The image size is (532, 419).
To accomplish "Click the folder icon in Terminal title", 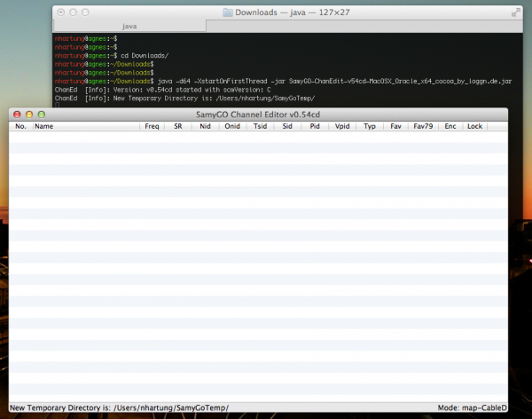I will click(228, 12).
